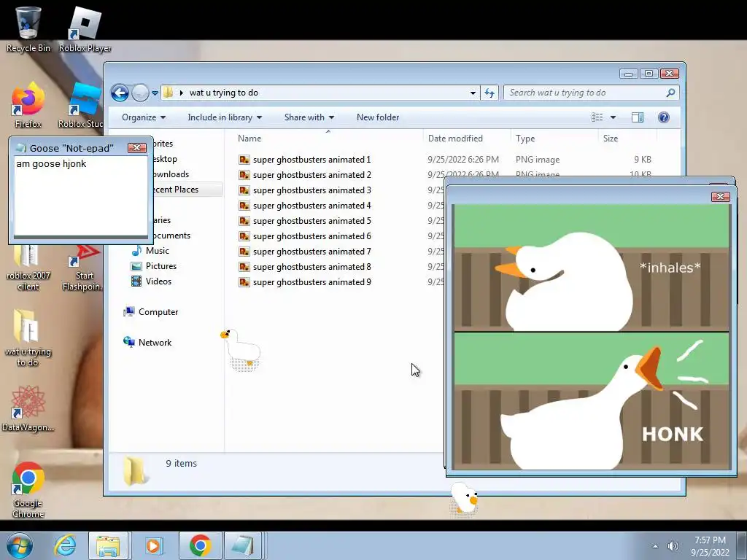The width and height of the screenshot is (747, 560).
Task: Click the Explorer Forward arrow button
Action: click(140, 93)
